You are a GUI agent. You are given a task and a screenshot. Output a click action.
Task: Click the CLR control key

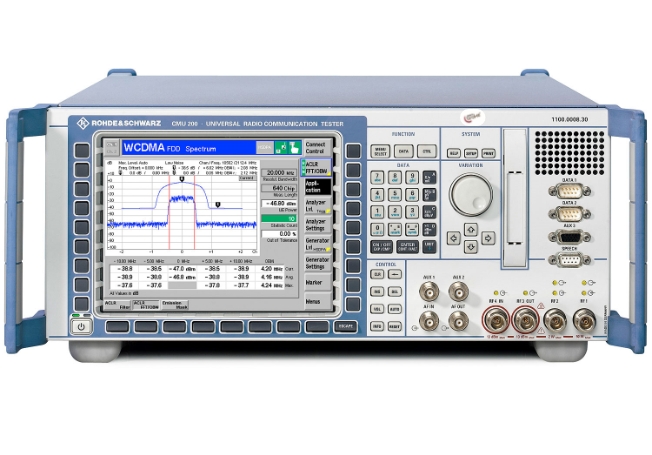(377, 274)
